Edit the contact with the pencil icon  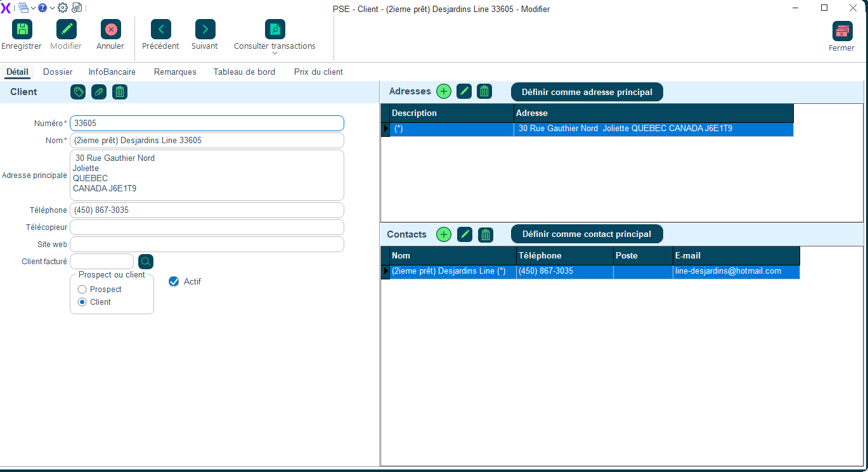[465, 234]
